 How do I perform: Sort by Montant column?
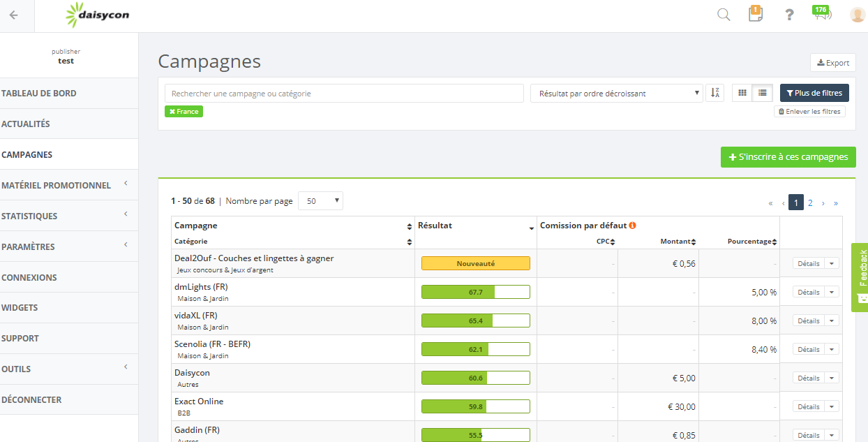[x=694, y=242]
